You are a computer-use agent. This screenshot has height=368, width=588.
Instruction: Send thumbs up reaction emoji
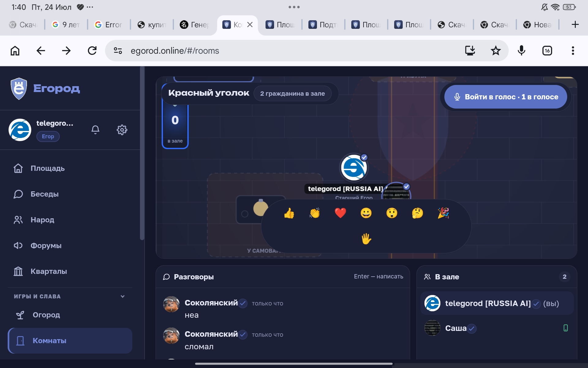pyautogui.click(x=289, y=213)
